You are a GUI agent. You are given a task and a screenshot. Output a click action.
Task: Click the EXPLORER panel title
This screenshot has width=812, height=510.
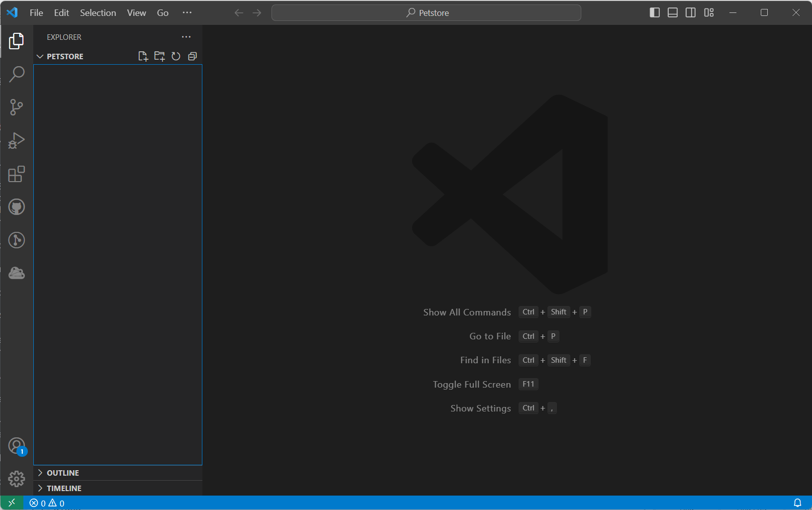[x=64, y=37]
